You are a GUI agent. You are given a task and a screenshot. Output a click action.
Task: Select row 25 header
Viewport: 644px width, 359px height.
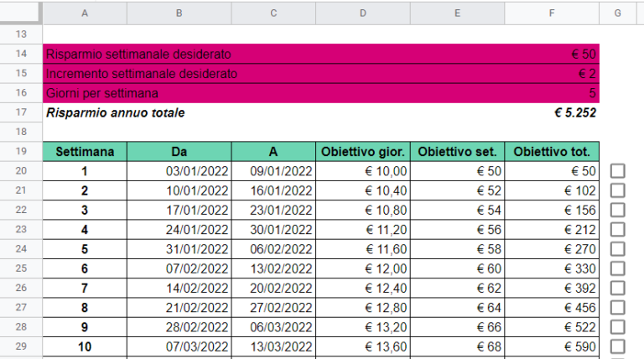pos(21,268)
